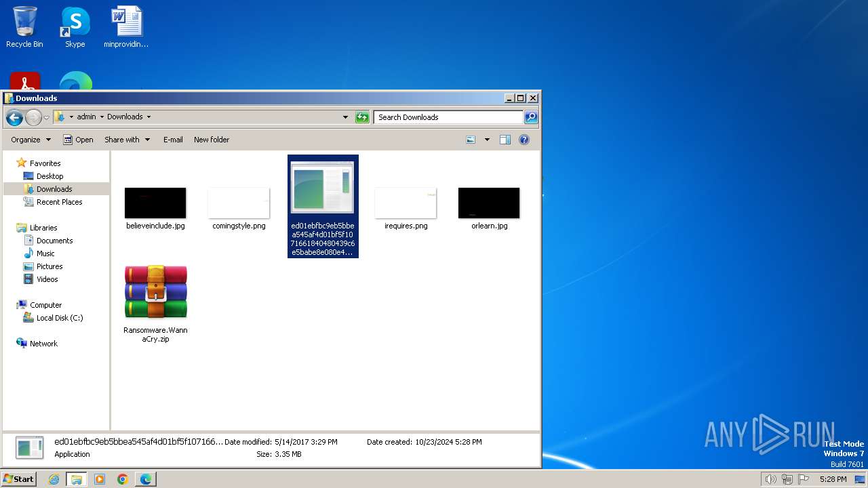This screenshot has width=868, height=488.
Task: Close the Downloads window
Action: click(x=533, y=98)
